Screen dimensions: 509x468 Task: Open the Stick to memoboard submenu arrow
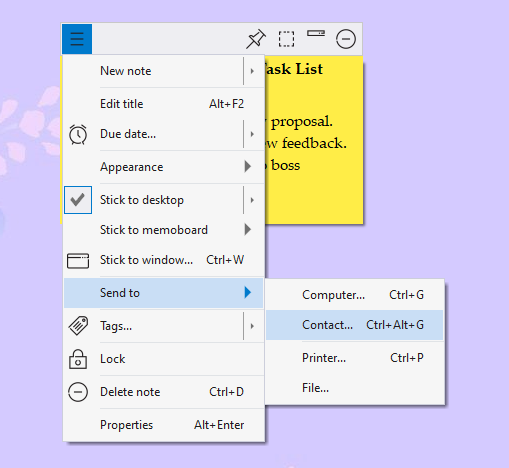pyautogui.click(x=247, y=229)
